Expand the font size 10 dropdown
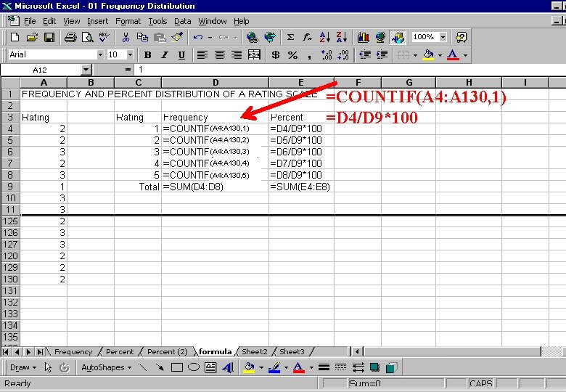This screenshot has height=392, width=566. [131, 55]
